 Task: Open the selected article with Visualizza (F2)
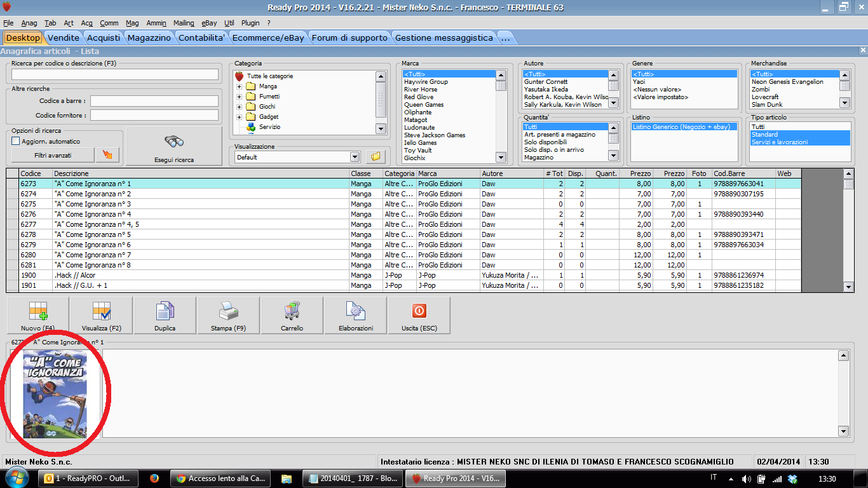coord(102,315)
